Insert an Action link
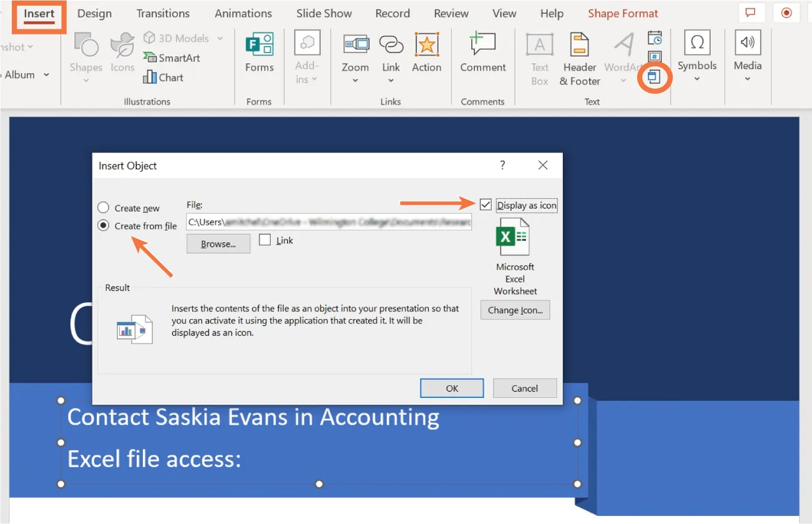This screenshot has height=524, width=812. 426,56
